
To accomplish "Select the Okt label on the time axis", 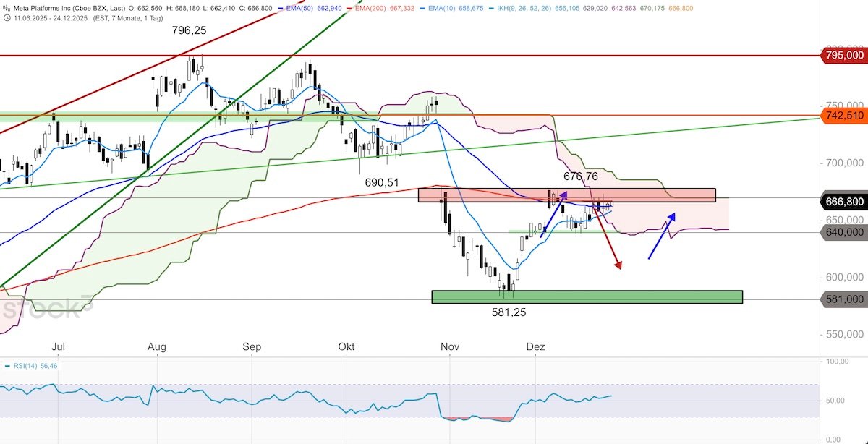I will click(x=346, y=347).
